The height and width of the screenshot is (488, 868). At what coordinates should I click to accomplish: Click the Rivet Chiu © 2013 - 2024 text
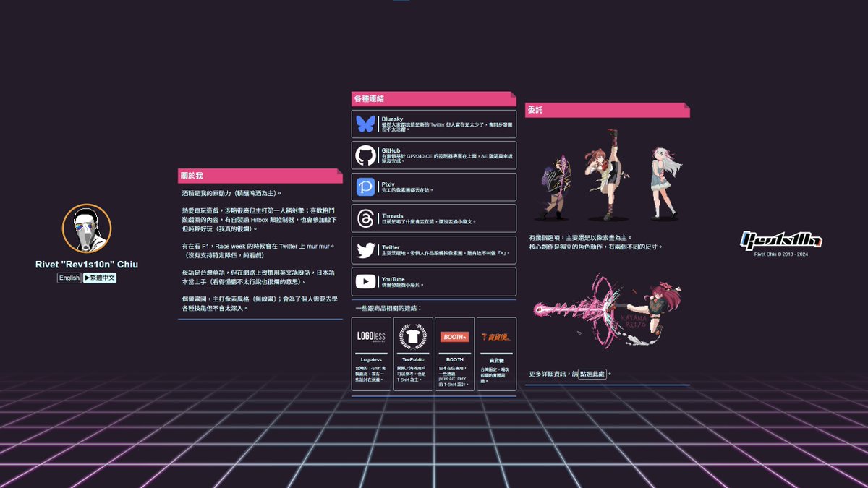pyautogui.click(x=781, y=254)
